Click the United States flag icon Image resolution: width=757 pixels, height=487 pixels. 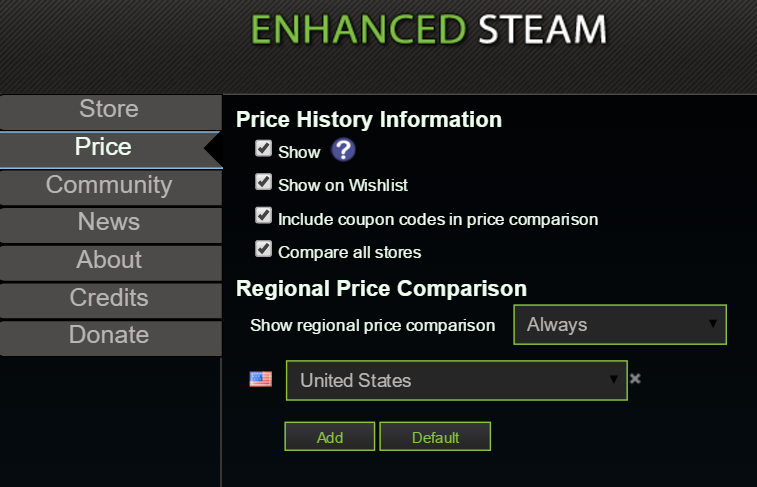coord(261,379)
